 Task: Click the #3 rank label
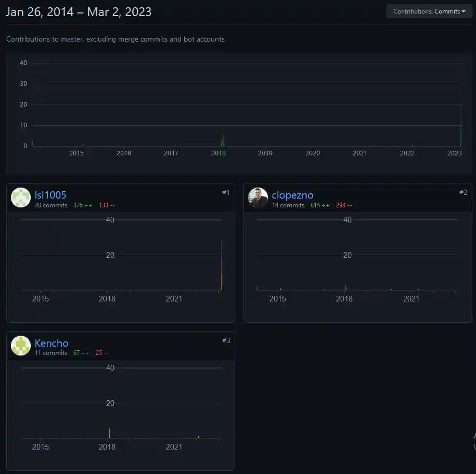click(x=226, y=340)
